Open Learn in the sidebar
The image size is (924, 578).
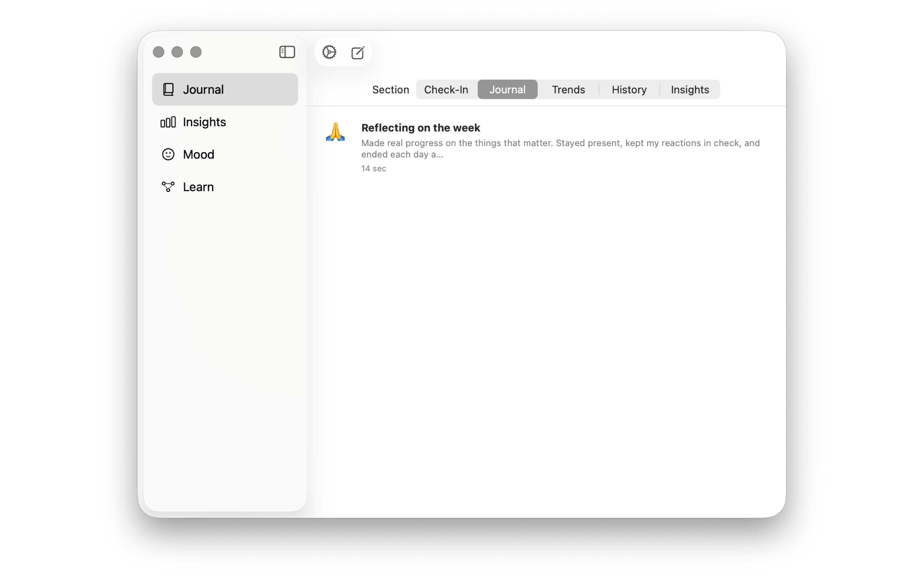click(225, 187)
